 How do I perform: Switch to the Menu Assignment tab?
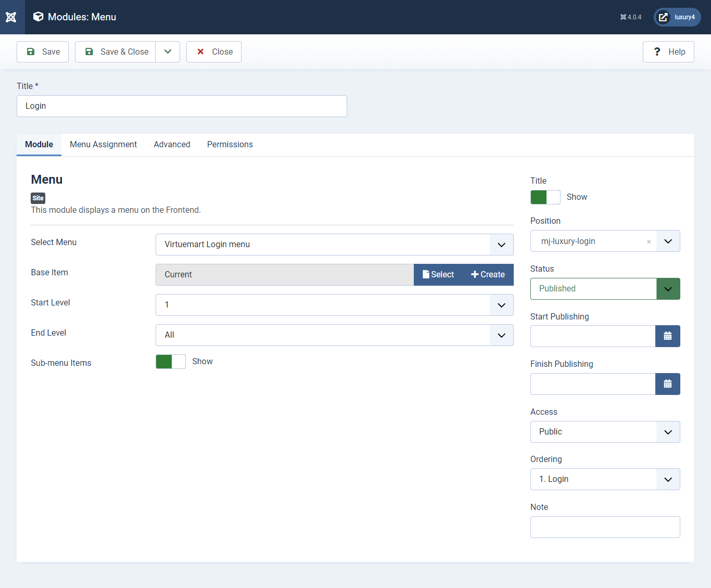coord(103,145)
